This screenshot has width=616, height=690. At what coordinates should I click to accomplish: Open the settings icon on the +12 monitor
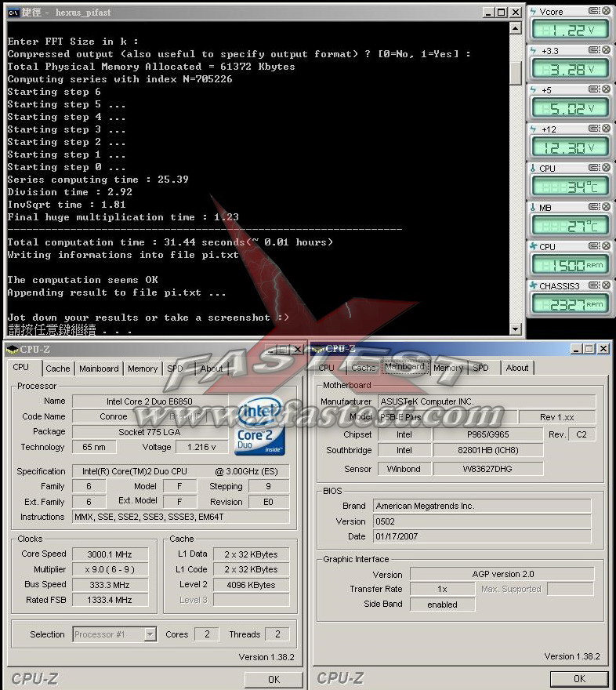pos(594,129)
